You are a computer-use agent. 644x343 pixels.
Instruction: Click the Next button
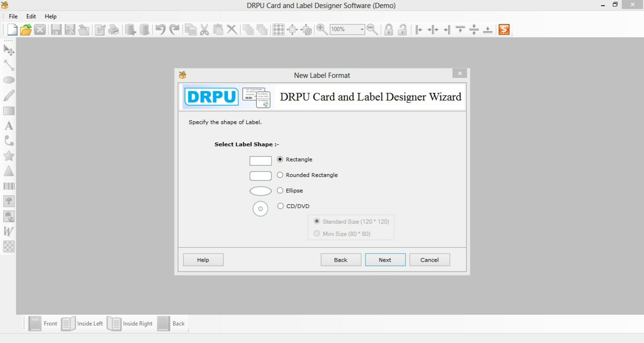(385, 260)
